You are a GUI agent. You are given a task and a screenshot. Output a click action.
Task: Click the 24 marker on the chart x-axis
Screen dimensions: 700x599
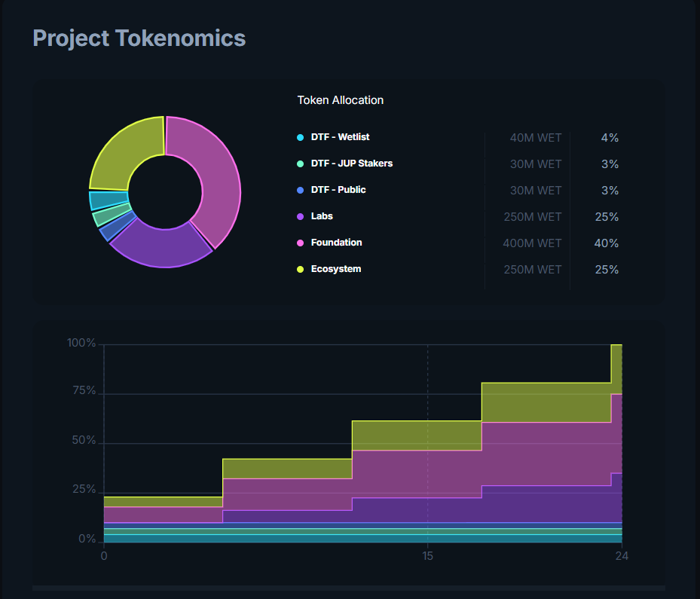(x=621, y=557)
